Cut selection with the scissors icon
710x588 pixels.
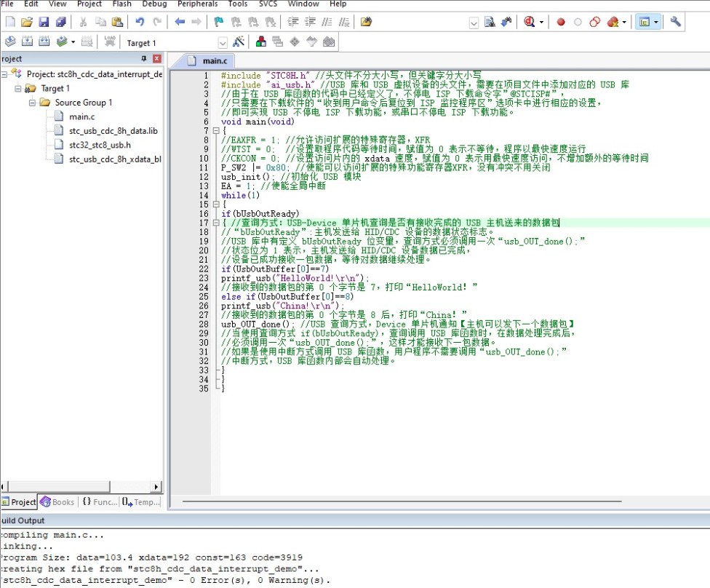coord(83,22)
